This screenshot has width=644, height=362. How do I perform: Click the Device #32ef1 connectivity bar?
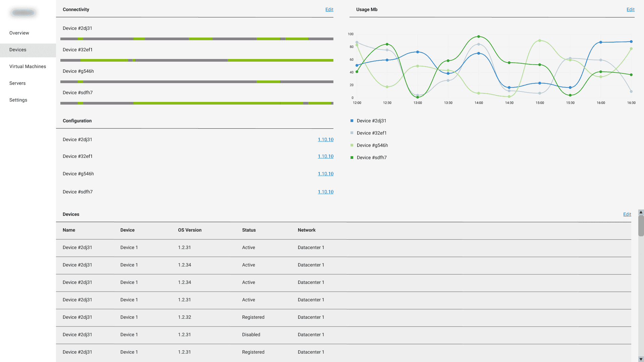pyautogui.click(x=197, y=60)
